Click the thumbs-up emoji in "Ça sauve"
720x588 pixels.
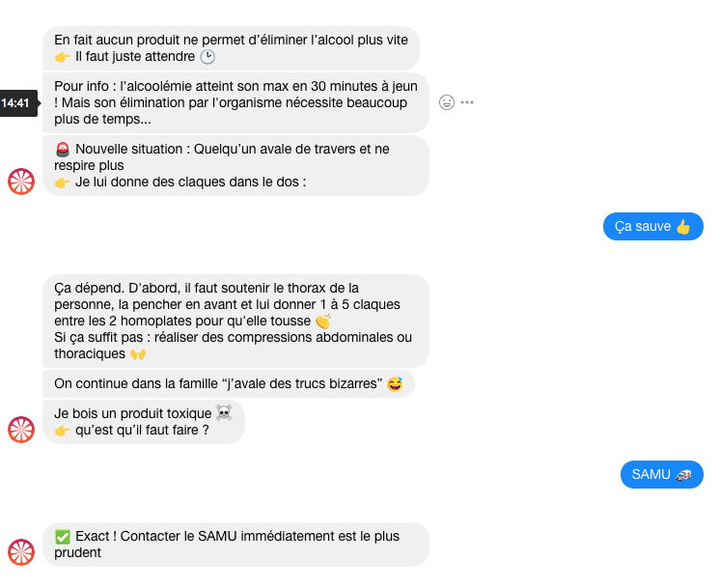(x=683, y=227)
